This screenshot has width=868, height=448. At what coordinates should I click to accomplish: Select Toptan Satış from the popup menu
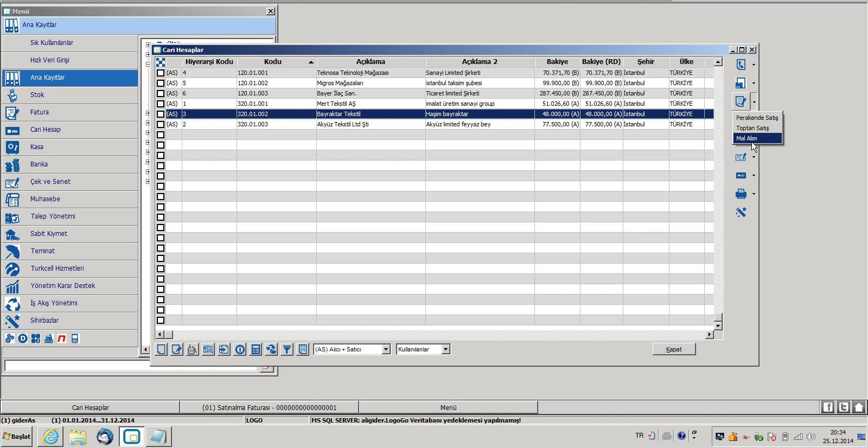757,128
